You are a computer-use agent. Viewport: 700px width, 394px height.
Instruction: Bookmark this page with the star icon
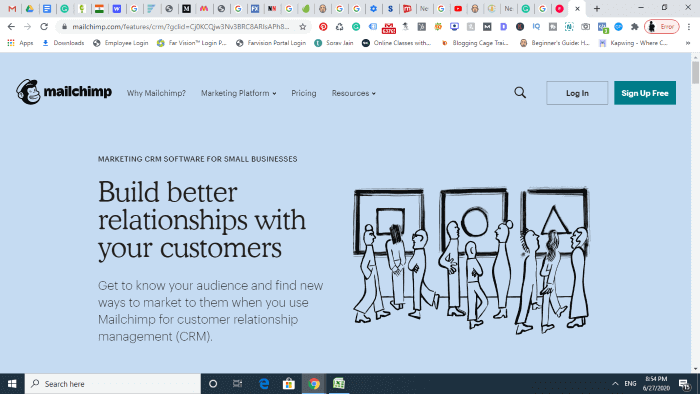(x=303, y=27)
